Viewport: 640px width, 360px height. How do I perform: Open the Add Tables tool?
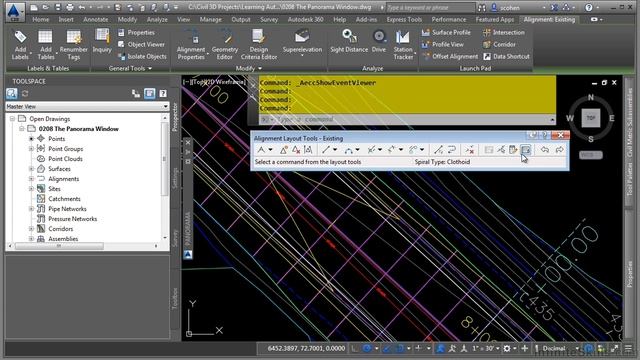pos(46,45)
